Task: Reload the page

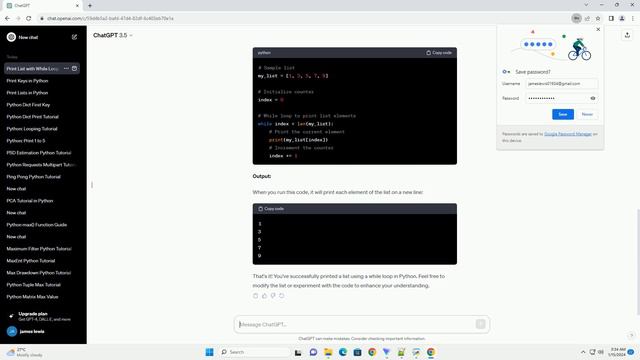Action: [29, 18]
